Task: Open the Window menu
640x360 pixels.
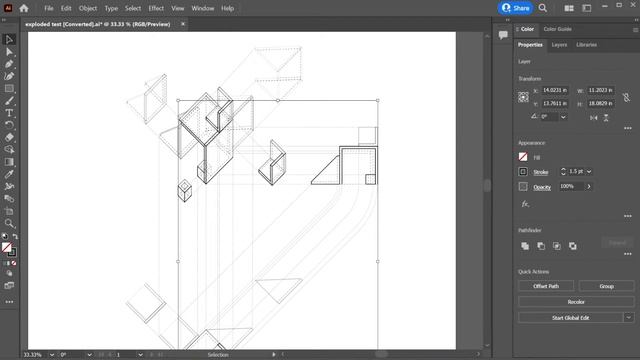Action: [202, 8]
